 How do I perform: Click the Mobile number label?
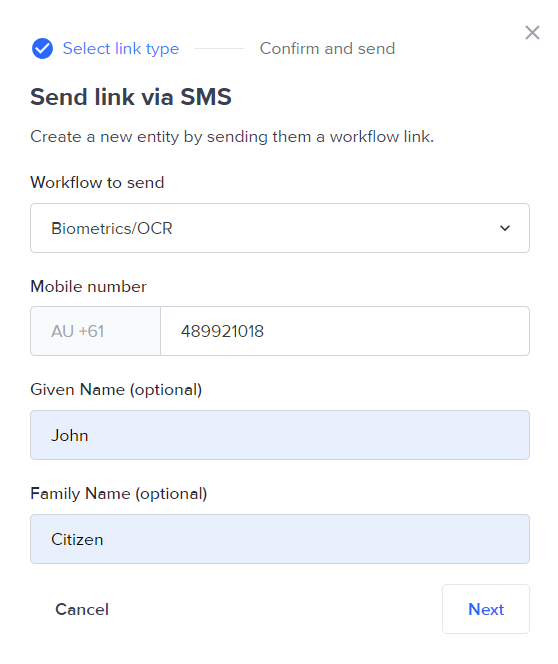[x=88, y=287]
